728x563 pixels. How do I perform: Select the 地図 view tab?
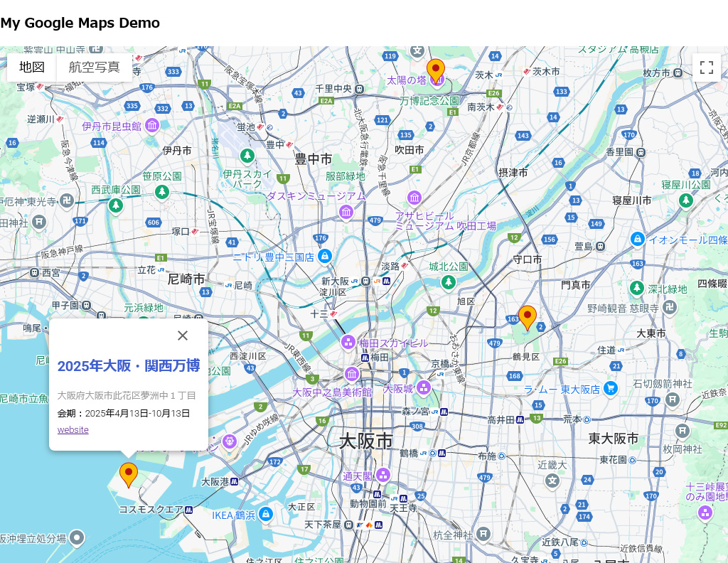[31, 66]
